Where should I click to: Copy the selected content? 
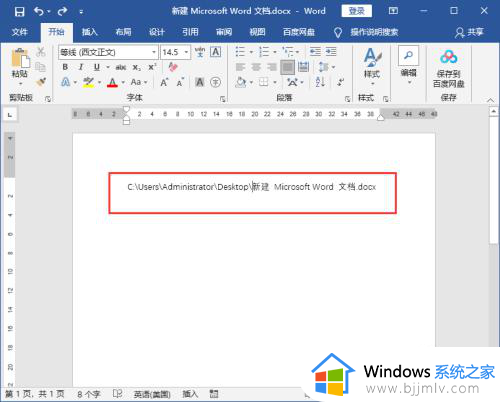tap(41, 67)
